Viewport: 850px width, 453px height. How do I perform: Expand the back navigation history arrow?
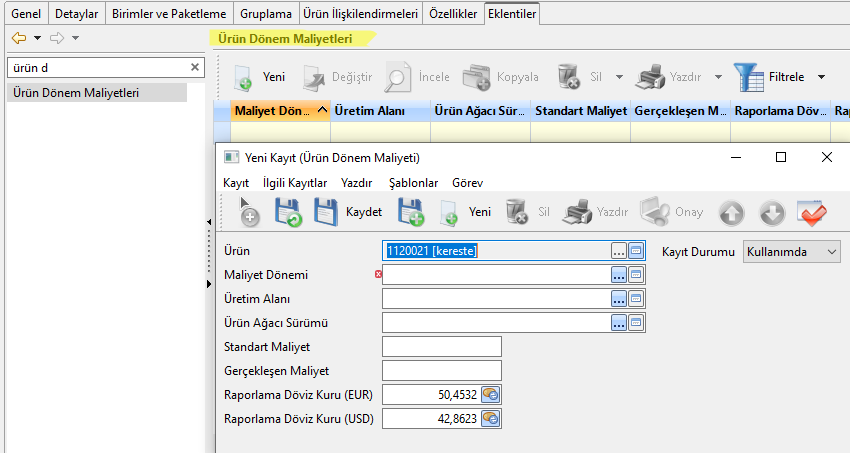click(37, 38)
